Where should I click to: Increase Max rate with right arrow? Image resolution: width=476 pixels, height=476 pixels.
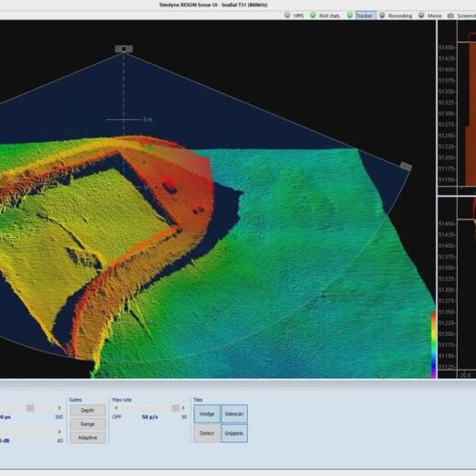183,408
